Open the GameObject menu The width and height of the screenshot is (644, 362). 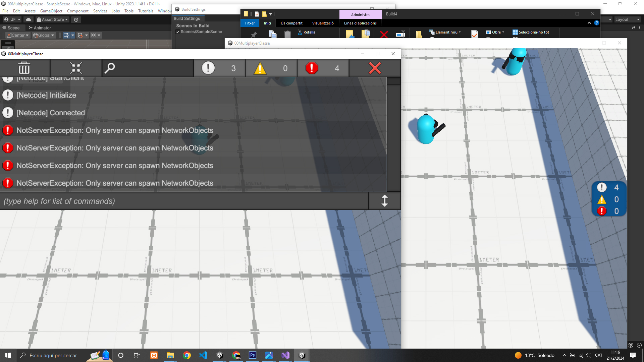point(51,11)
